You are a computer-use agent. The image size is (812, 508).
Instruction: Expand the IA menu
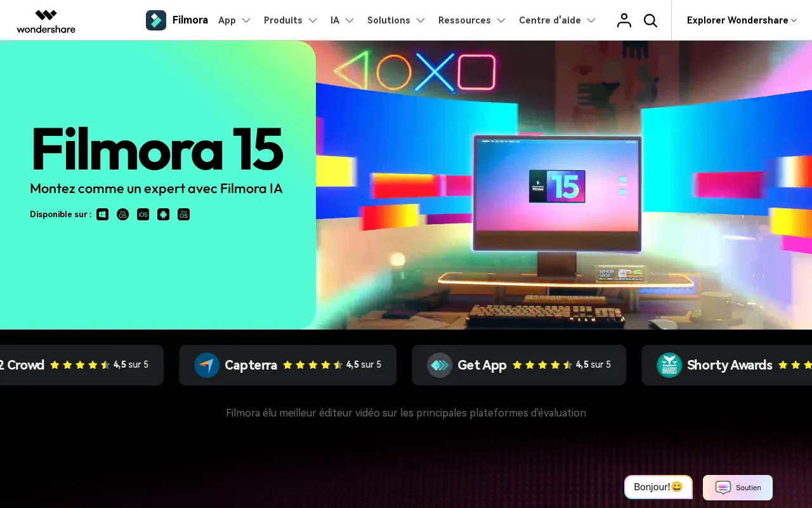(x=343, y=20)
